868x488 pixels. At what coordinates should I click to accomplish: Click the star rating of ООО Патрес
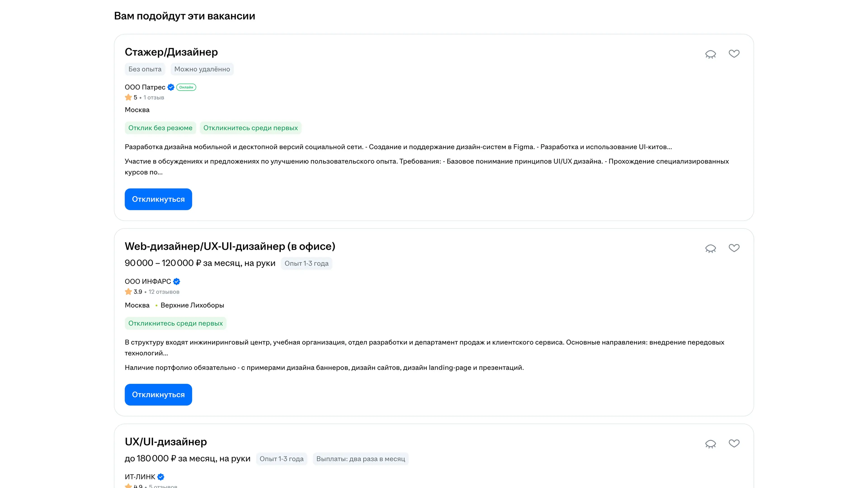pos(128,98)
